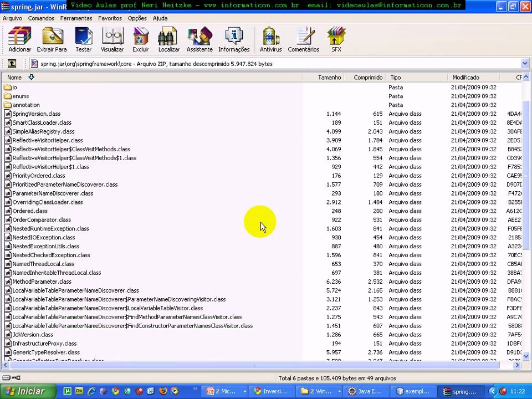Sort by Tipo column header

click(417, 78)
